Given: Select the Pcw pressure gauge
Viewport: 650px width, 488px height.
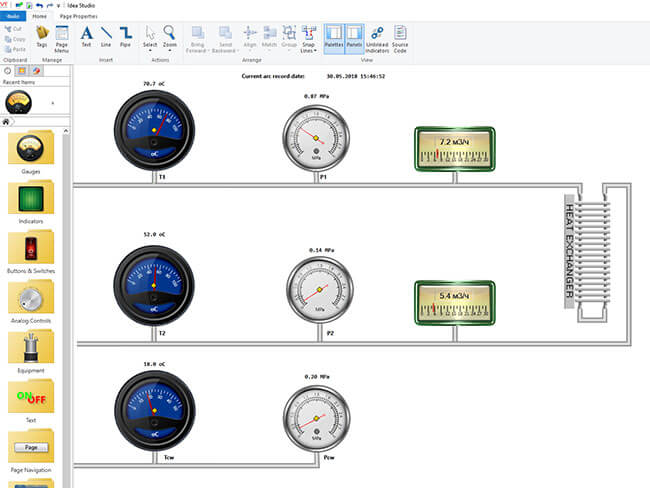Looking at the screenshot, I should (316, 418).
